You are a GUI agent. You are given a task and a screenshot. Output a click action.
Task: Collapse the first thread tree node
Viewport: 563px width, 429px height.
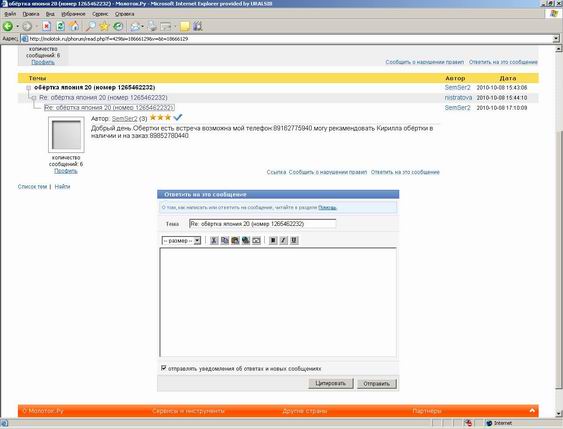click(x=28, y=88)
